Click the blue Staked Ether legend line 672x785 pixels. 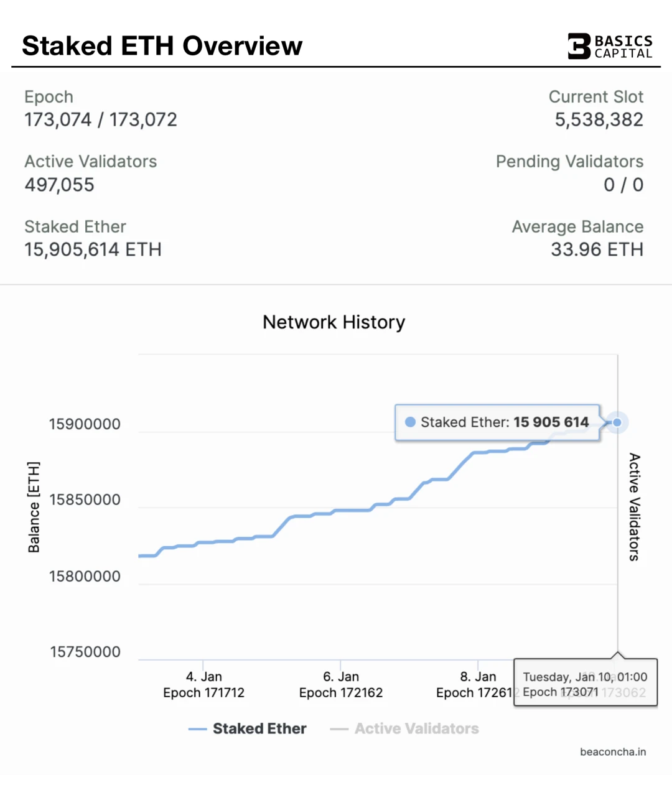pos(197,729)
